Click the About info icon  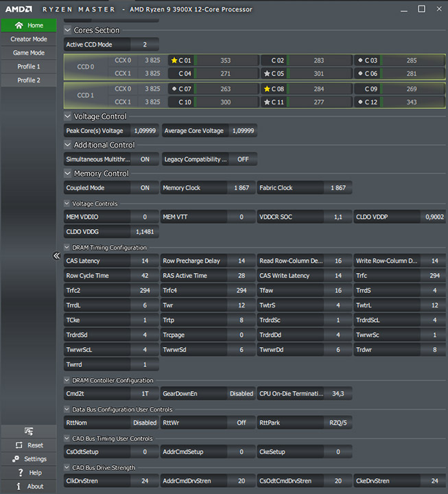(19, 486)
